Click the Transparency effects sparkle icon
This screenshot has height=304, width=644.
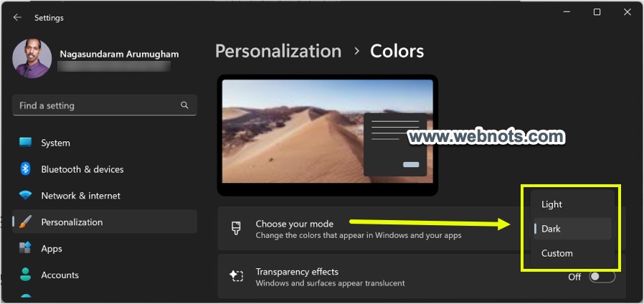[236, 276]
